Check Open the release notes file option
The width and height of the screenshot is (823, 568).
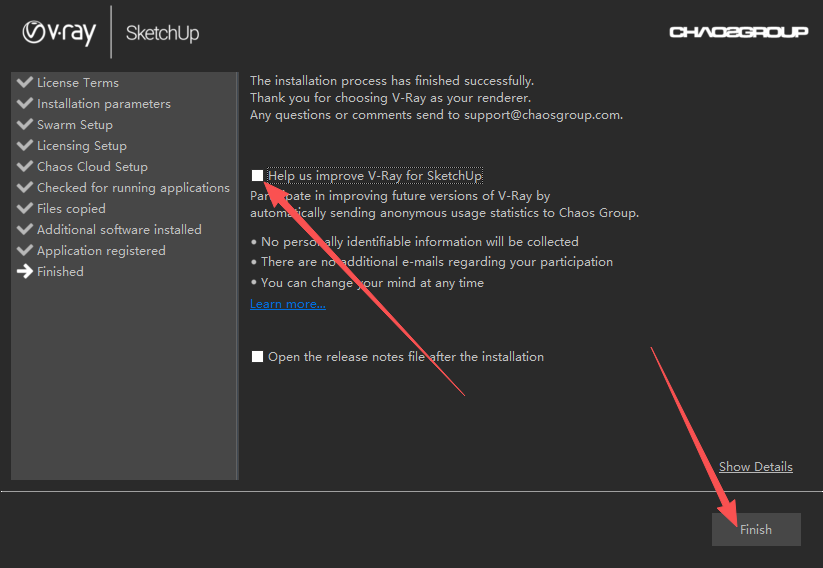[x=257, y=356]
